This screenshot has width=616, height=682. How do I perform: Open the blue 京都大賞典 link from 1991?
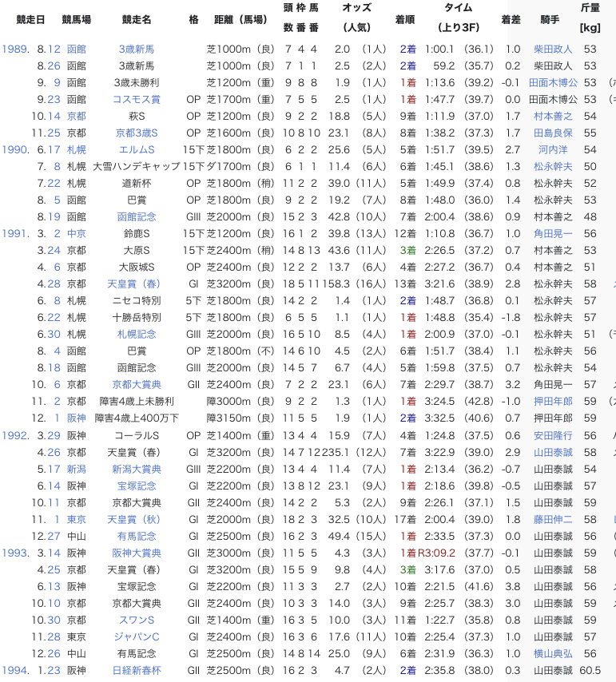[137, 384]
